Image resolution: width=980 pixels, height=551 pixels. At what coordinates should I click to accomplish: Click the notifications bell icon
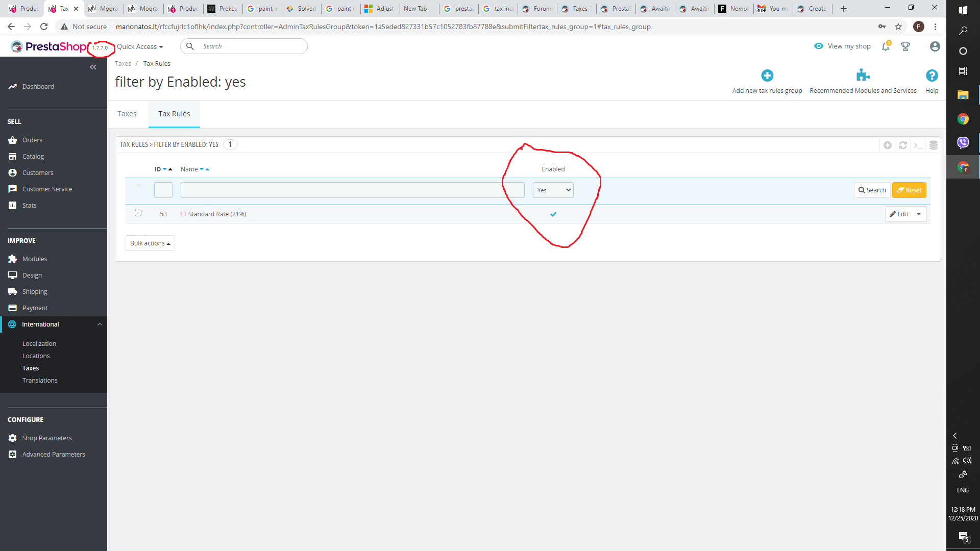(x=886, y=46)
